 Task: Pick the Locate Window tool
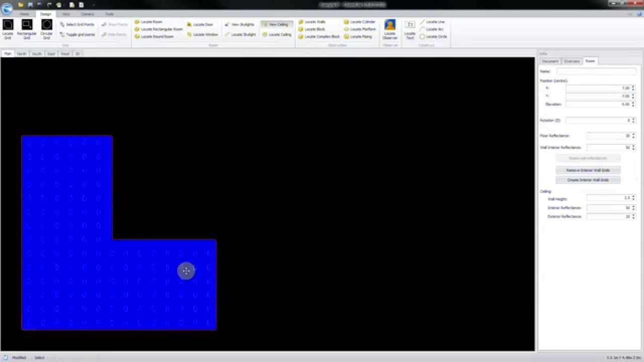(202, 35)
